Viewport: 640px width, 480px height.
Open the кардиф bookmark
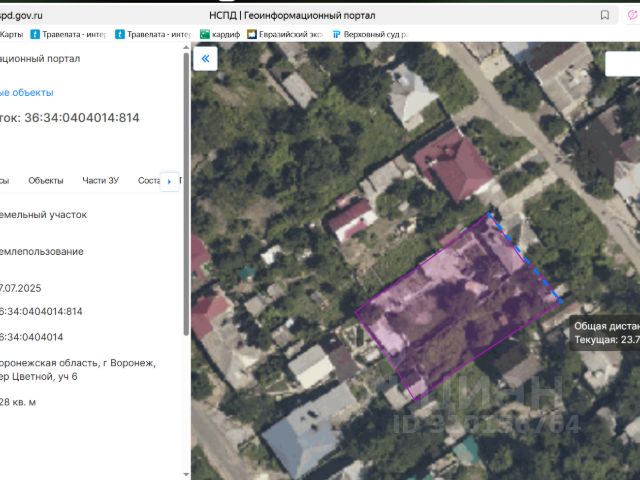pos(220,35)
